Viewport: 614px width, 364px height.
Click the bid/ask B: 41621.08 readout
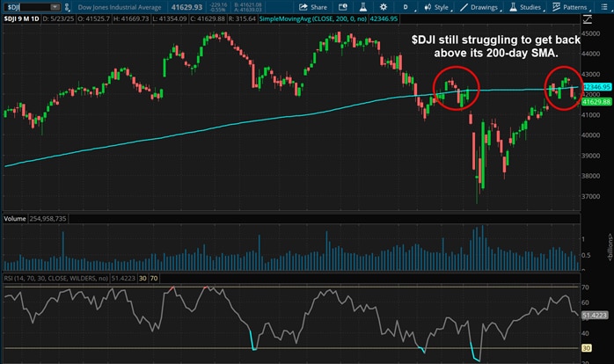coord(248,4)
